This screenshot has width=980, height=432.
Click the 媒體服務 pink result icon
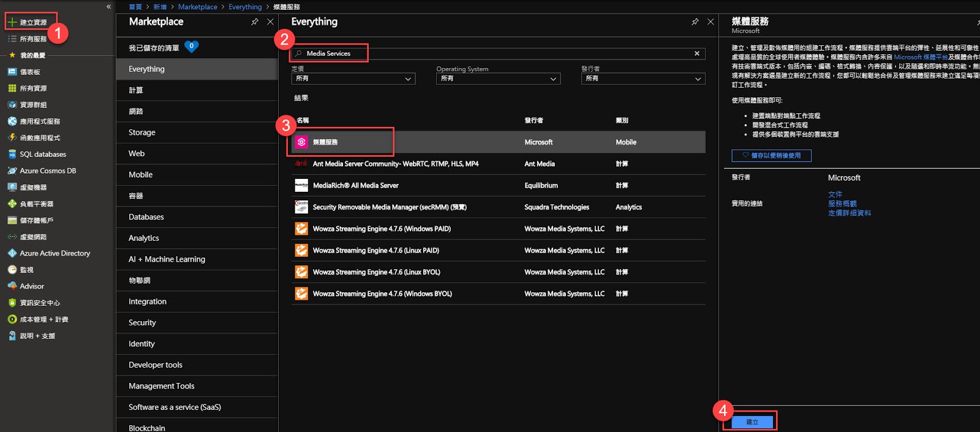(x=301, y=142)
